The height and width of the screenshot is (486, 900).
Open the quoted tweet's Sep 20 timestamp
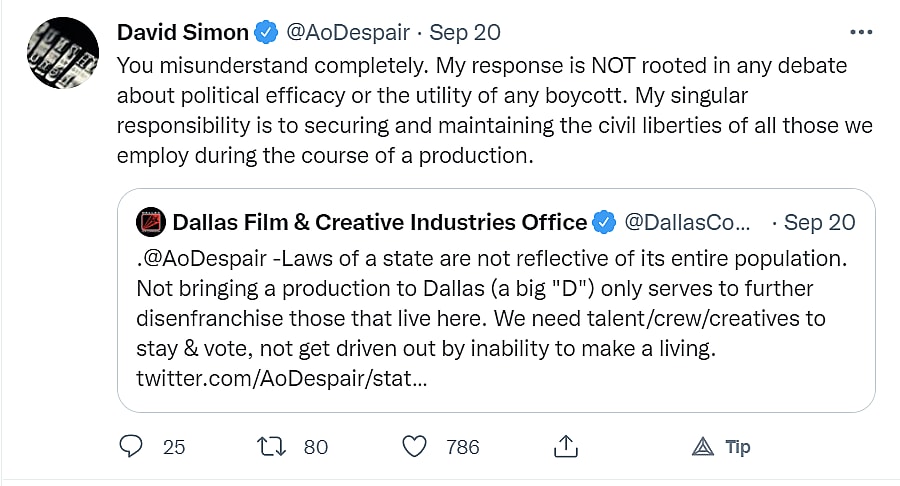(x=820, y=221)
